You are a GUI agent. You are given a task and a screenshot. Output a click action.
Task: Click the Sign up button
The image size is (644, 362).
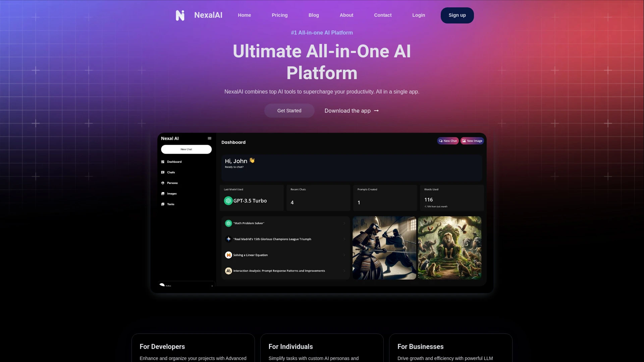click(x=458, y=15)
